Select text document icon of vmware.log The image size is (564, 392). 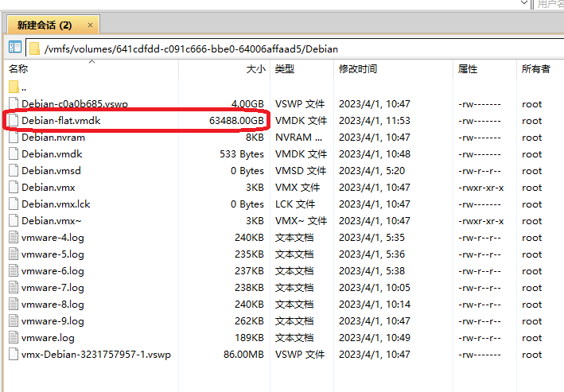pyautogui.click(x=14, y=337)
